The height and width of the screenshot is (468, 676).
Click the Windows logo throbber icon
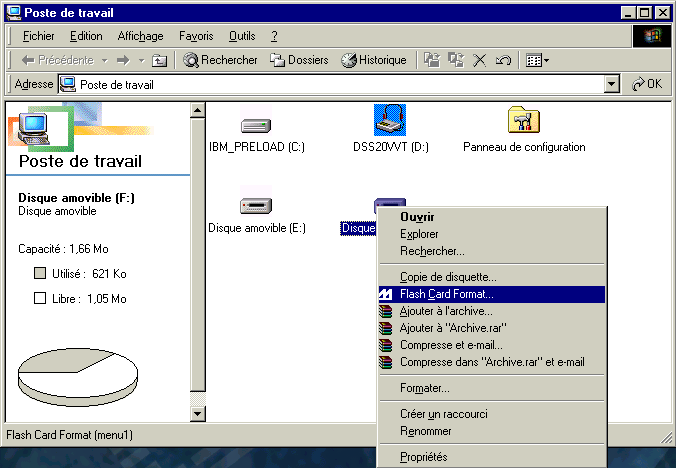[652, 36]
